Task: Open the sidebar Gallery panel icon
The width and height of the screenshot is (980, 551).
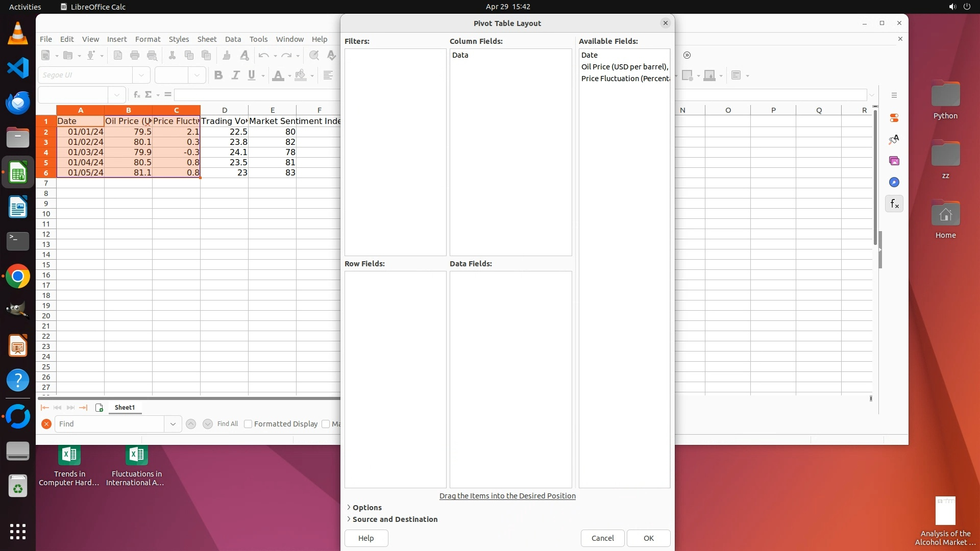Action: tap(894, 161)
